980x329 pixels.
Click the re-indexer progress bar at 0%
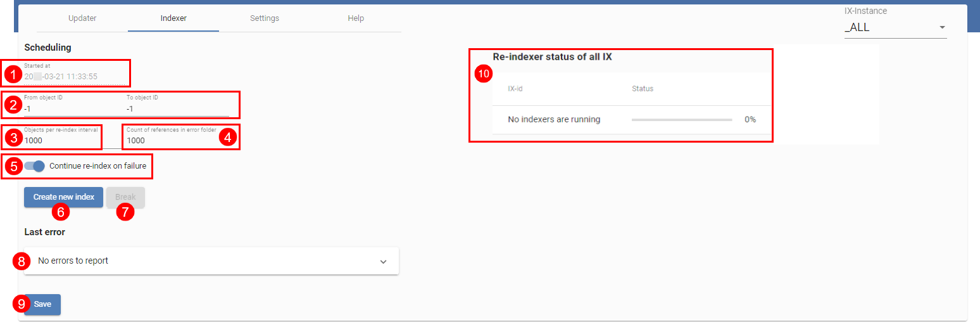682,119
